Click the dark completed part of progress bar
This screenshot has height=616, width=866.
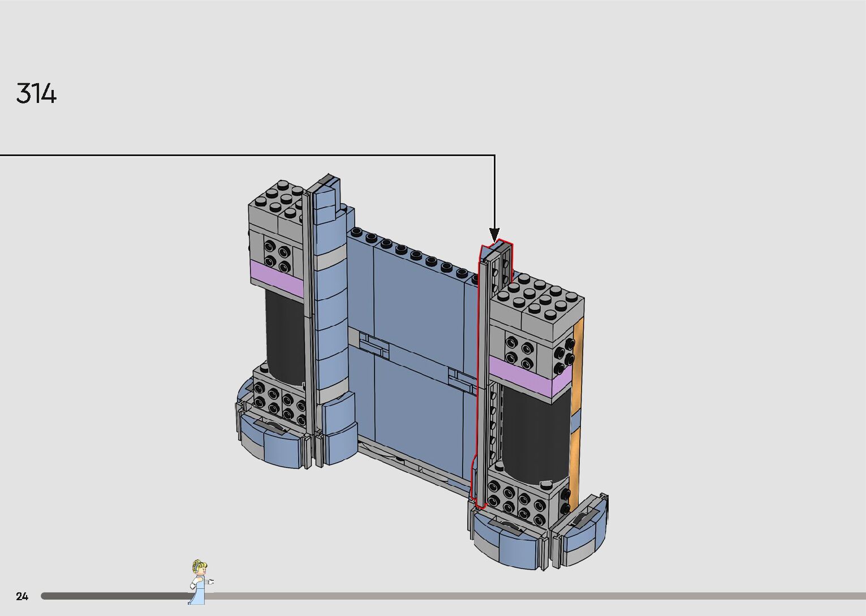(113, 596)
